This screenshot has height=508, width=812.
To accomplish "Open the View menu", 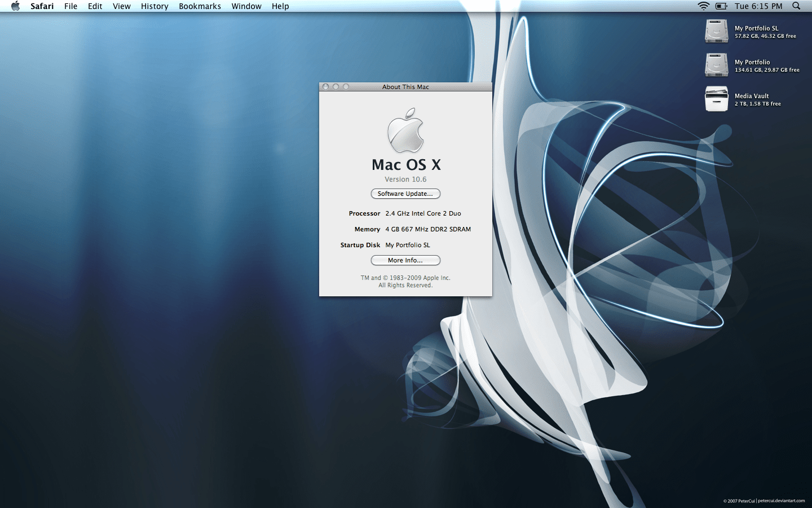I will pyautogui.click(x=121, y=6).
